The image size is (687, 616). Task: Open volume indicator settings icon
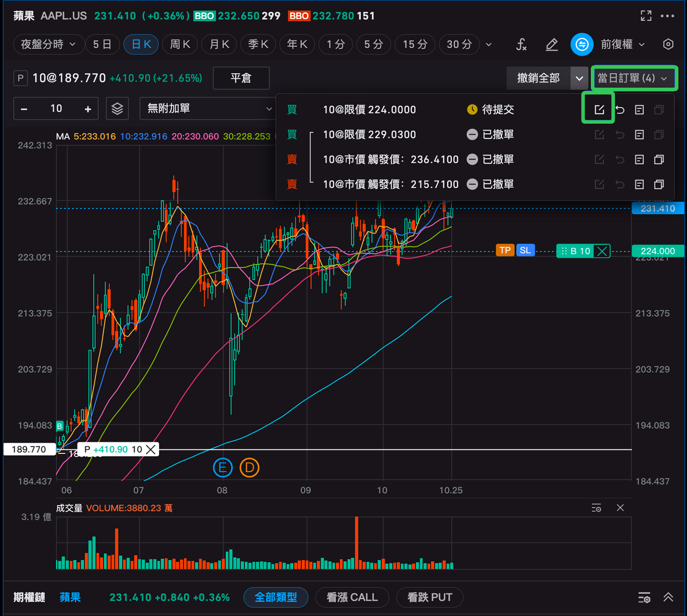tap(596, 508)
